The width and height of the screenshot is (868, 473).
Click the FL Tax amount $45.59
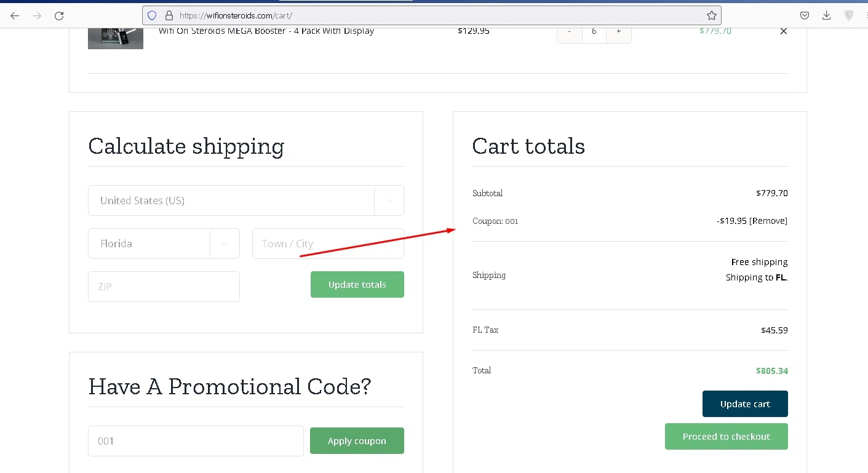774,330
